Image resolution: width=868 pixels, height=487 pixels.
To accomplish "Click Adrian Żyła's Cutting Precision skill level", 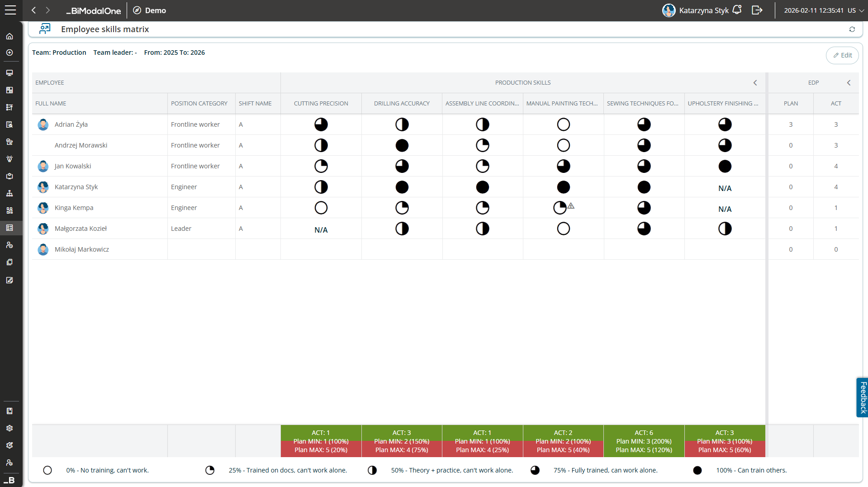I will click(x=321, y=124).
